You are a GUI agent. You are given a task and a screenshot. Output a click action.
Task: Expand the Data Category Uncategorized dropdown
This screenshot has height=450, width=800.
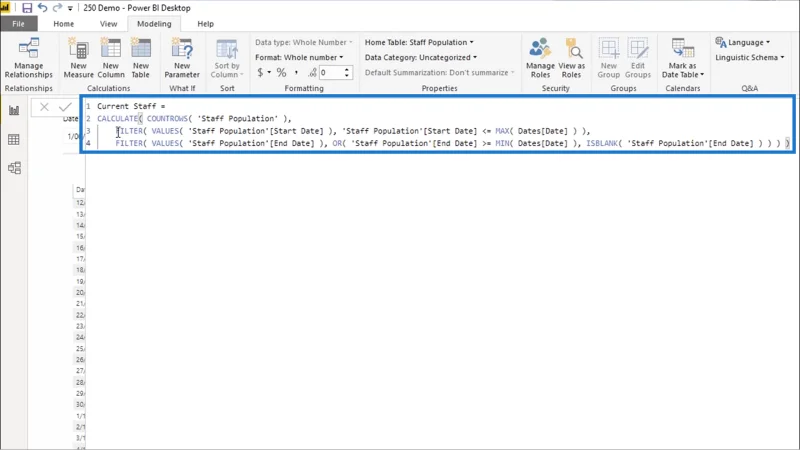[x=420, y=58]
